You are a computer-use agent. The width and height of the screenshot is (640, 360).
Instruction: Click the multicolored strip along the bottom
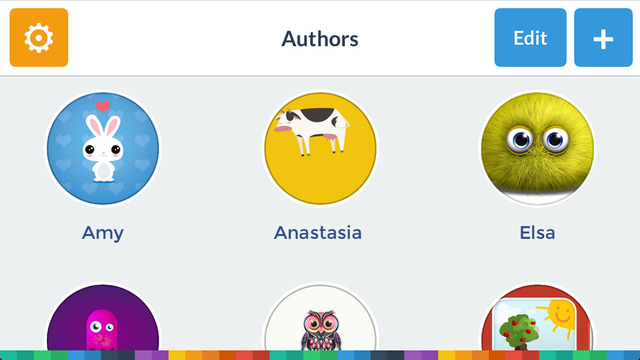(x=320, y=355)
